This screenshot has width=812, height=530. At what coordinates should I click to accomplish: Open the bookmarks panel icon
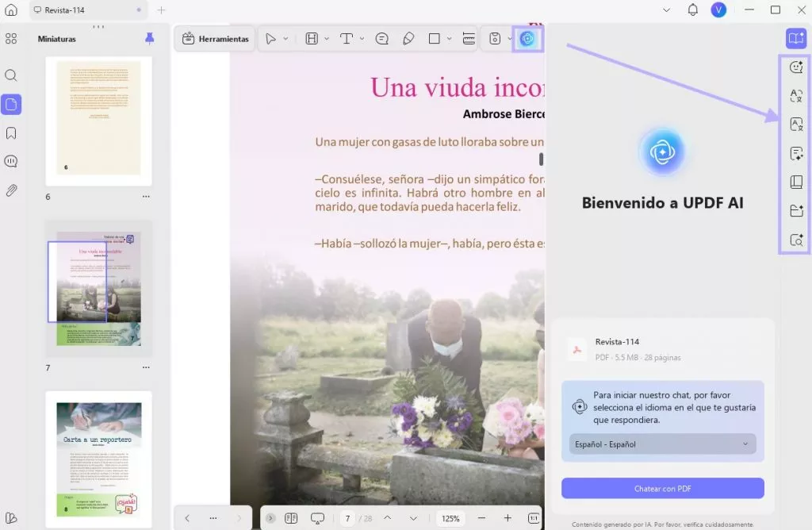[x=11, y=133]
